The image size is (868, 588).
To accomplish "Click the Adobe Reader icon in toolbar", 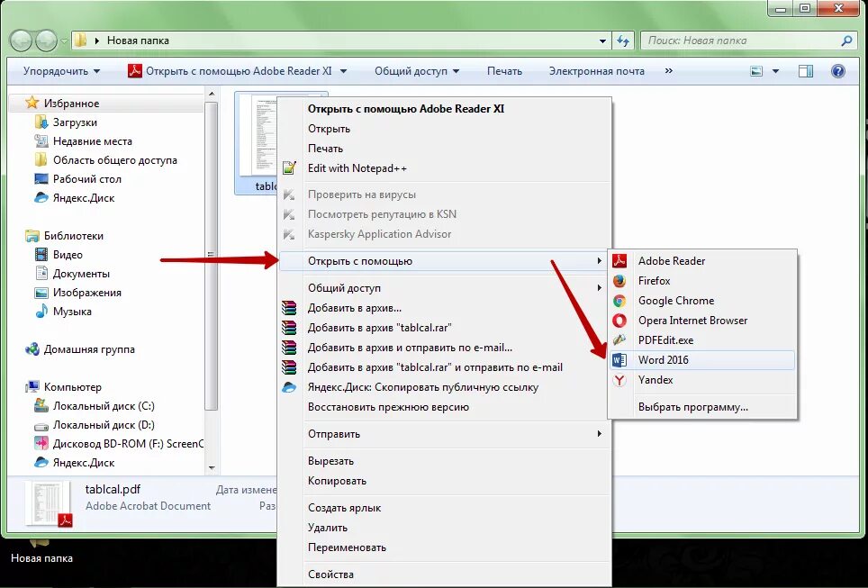I will 134,71.
